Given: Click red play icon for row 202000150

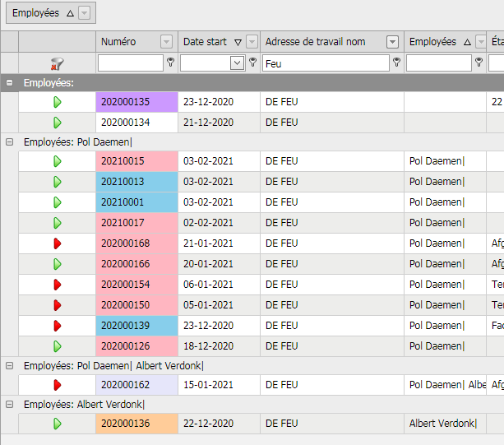Looking at the screenshot, I should 58,305.
